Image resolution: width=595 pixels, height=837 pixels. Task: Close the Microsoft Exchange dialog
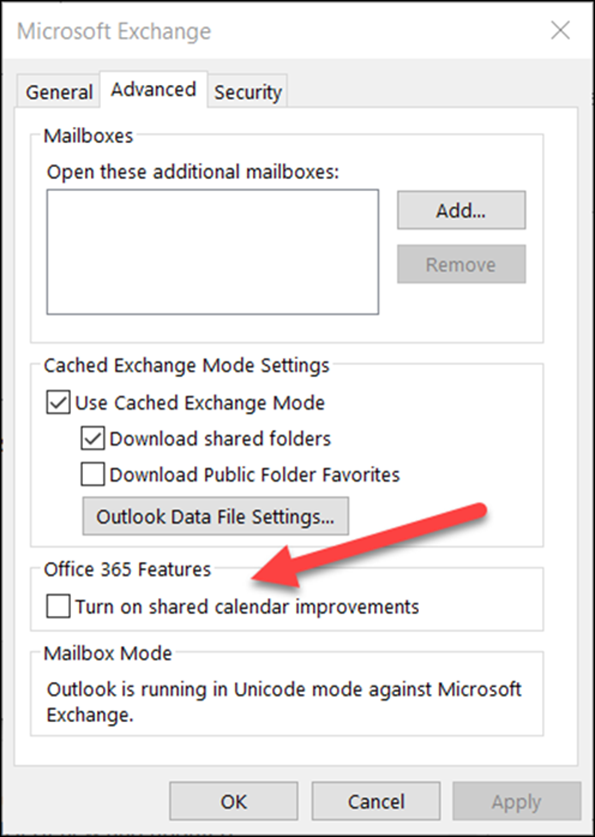tap(560, 30)
